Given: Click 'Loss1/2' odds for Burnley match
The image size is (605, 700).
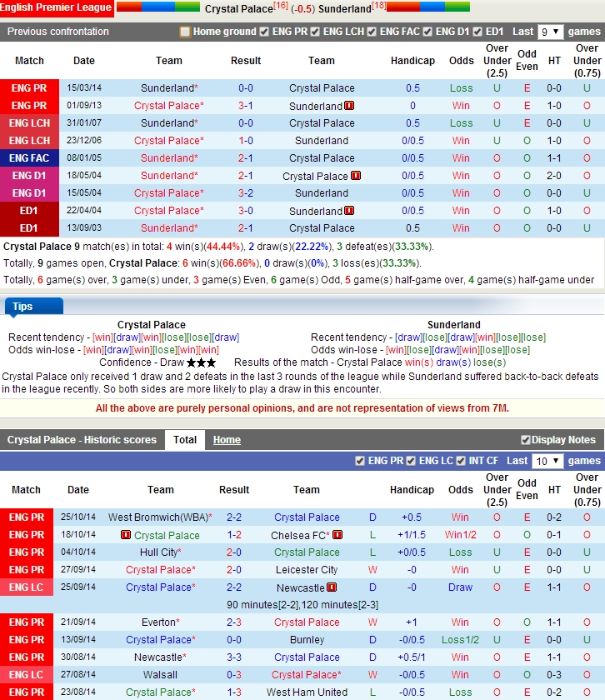Looking at the screenshot, I should pos(460,640).
